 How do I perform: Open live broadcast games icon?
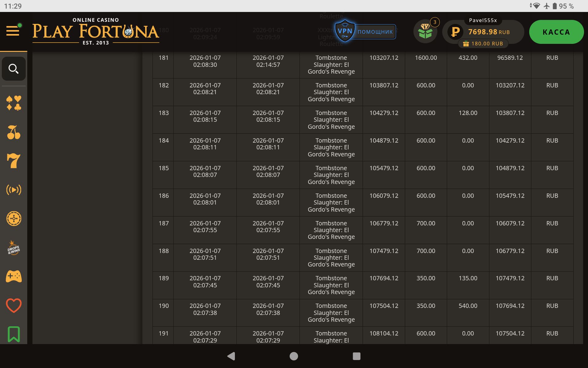(13, 190)
